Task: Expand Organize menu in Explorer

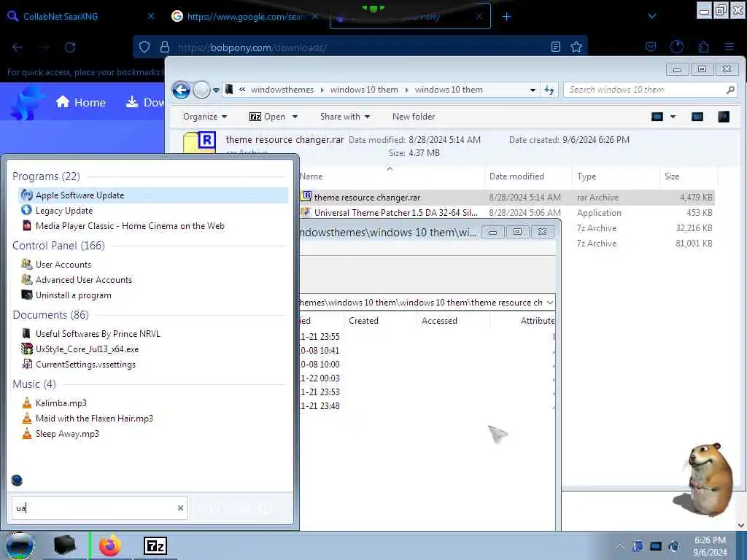Action: (205, 117)
